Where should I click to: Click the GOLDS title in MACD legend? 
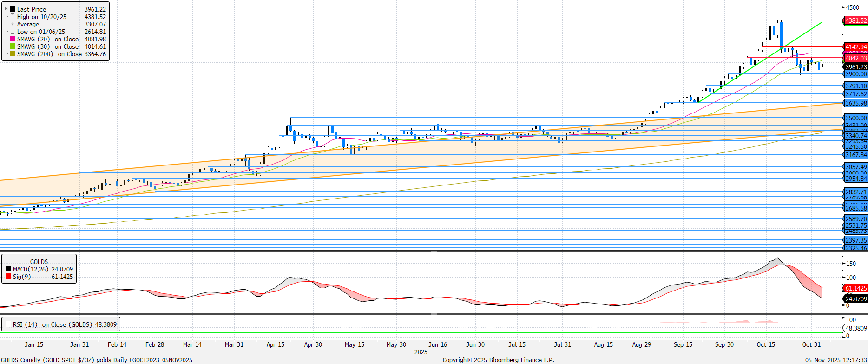tap(39, 262)
